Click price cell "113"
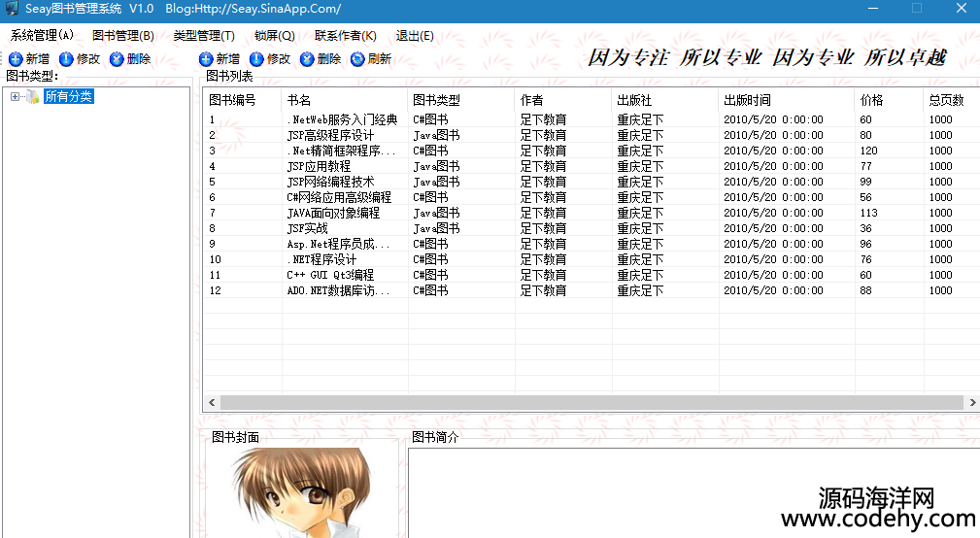The width and height of the screenshot is (980, 538). (x=868, y=213)
